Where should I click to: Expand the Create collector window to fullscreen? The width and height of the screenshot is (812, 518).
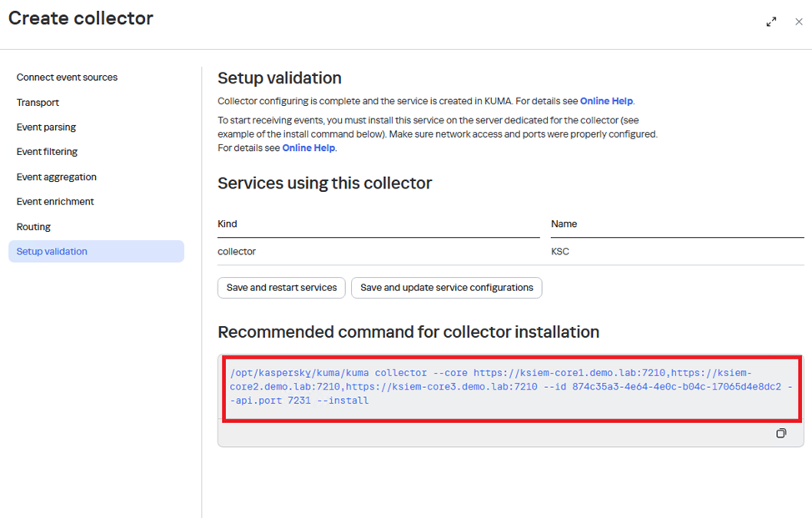771,22
